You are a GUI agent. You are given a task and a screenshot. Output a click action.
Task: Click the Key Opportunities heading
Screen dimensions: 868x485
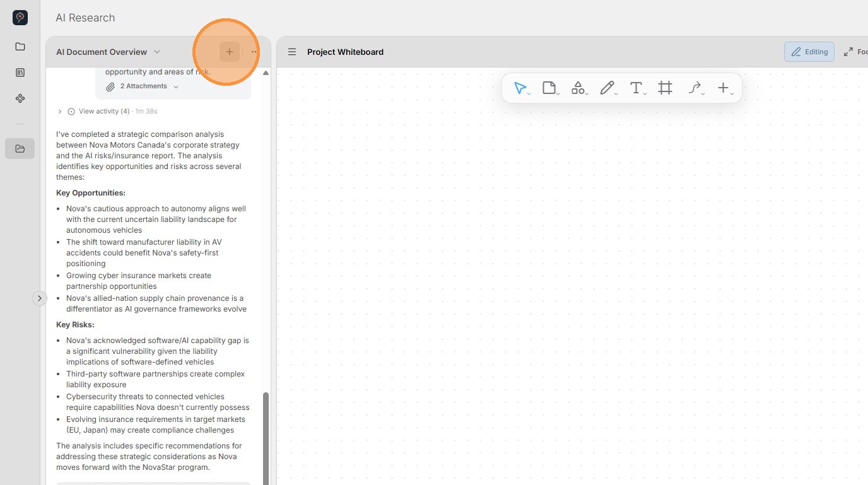[91, 193]
